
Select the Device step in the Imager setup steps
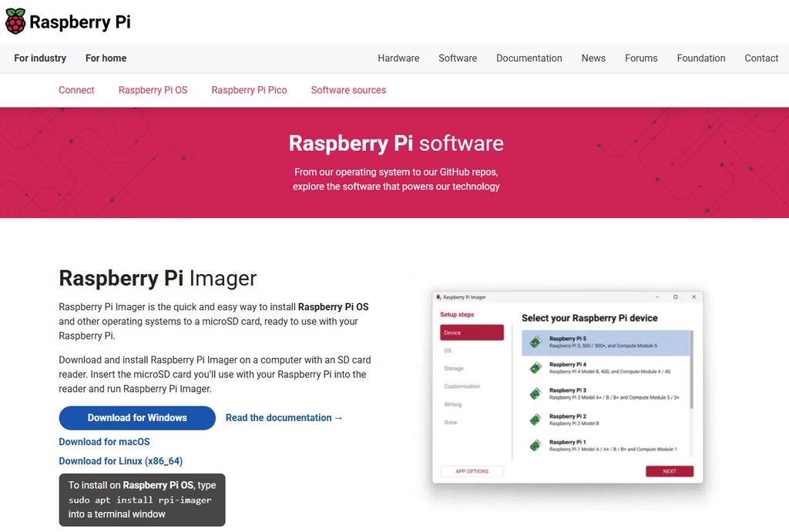pyautogui.click(x=472, y=333)
